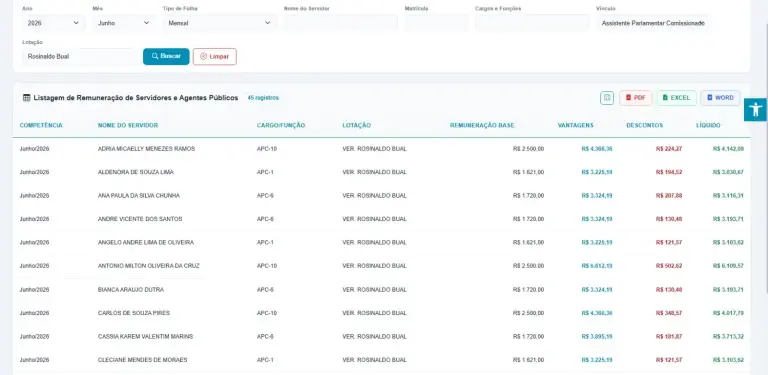Select the ALDENORA DE SOUZA LIMA name
The height and width of the screenshot is (375, 768).
point(136,172)
